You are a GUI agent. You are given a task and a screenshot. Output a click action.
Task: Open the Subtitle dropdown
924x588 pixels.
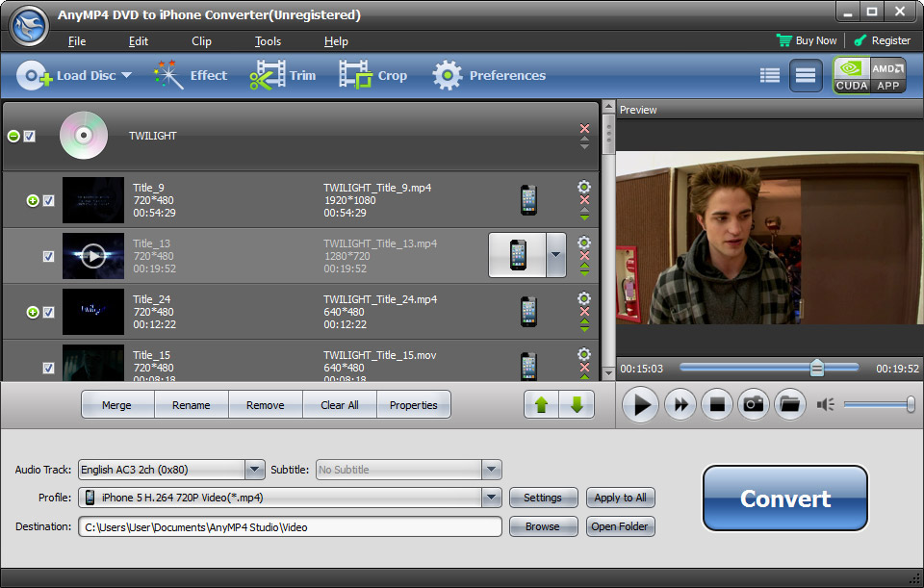click(x=491, y=470)
